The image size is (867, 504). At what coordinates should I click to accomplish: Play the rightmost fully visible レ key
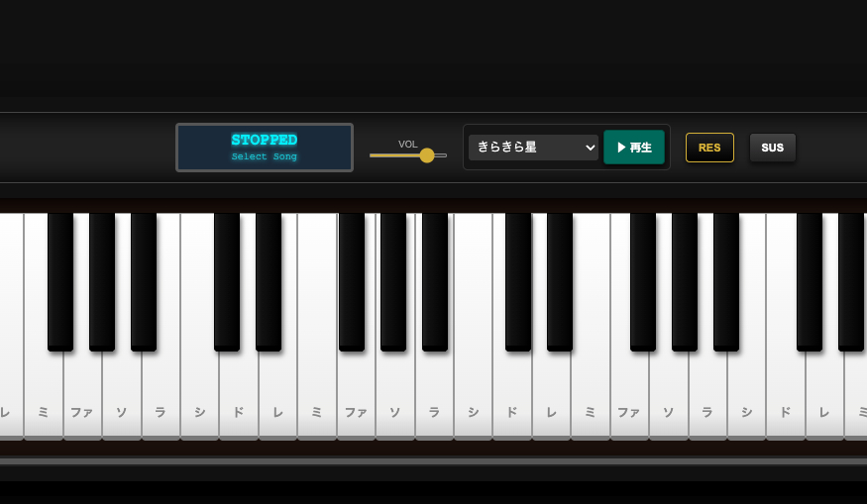tap(823, 395)
